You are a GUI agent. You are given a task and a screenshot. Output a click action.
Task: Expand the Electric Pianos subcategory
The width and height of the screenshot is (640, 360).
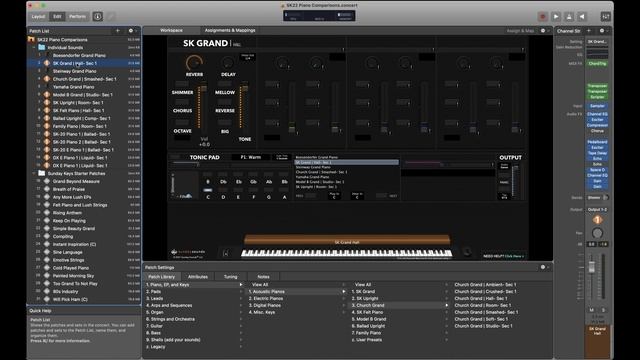coord(344,298)
